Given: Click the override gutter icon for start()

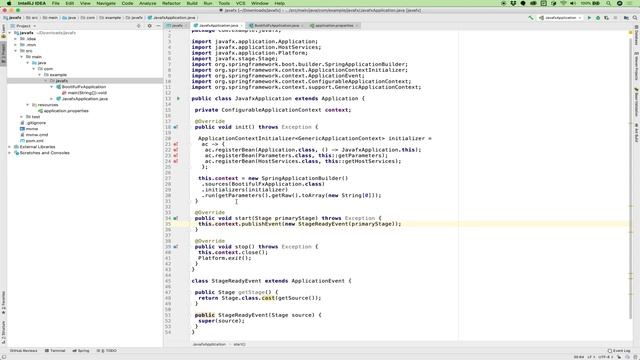Looking at the screenshot, I should click(x=176, y=218).
